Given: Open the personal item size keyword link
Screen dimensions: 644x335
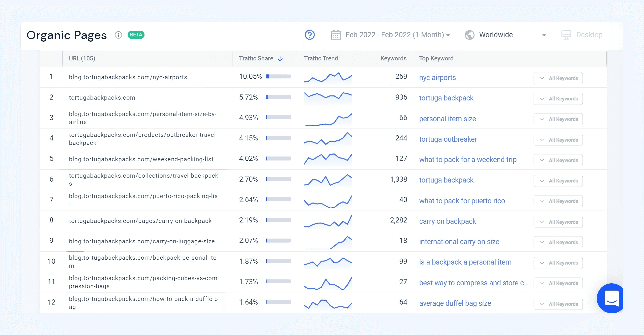Looking at the screenshot, I should click(x=447, y=119).
